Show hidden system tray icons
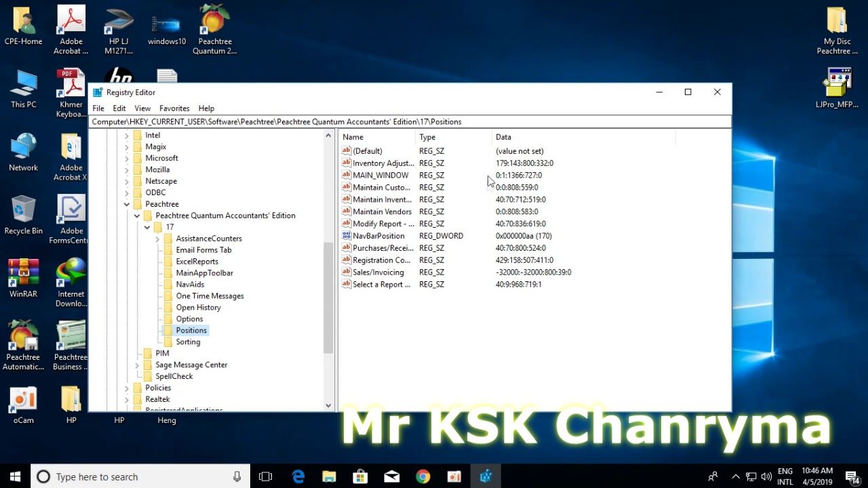 [735, 476]
